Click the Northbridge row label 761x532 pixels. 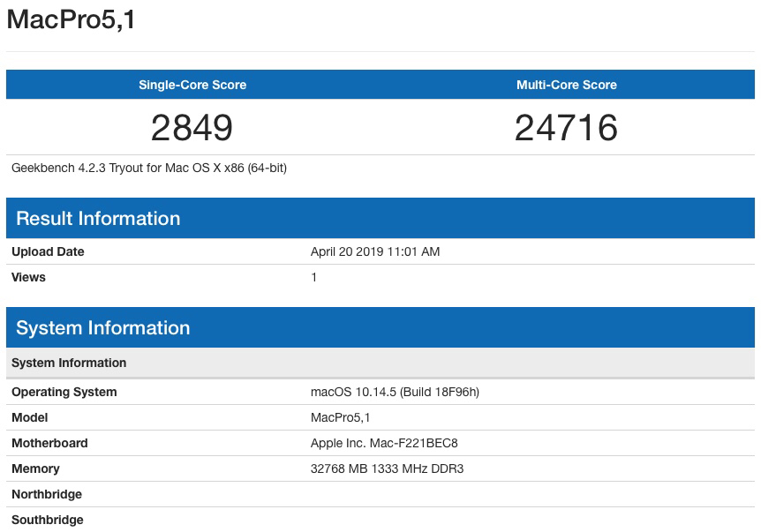pyautogui.click(x=47, y=494)
